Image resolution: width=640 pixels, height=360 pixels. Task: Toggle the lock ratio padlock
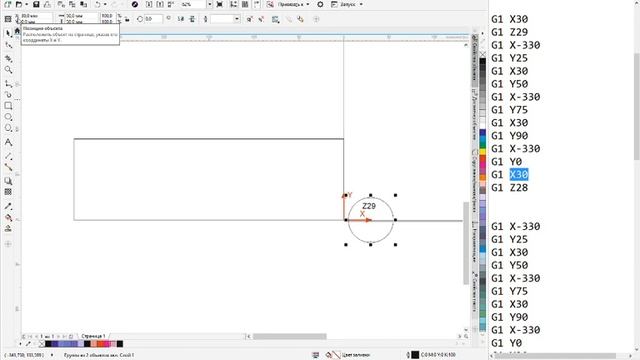[x=127, y=19]
